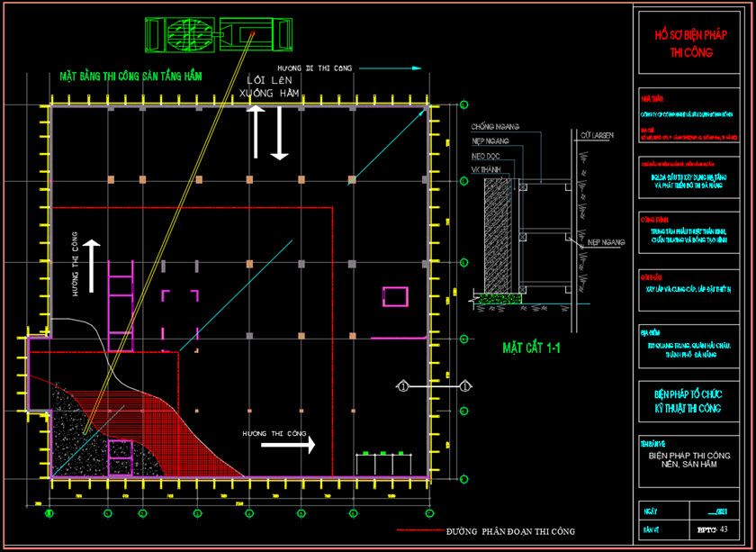The height and width of the screenshot is (552, 756).
Task: Select the green concrete pump truck symbol
Action: coord(218,35)
